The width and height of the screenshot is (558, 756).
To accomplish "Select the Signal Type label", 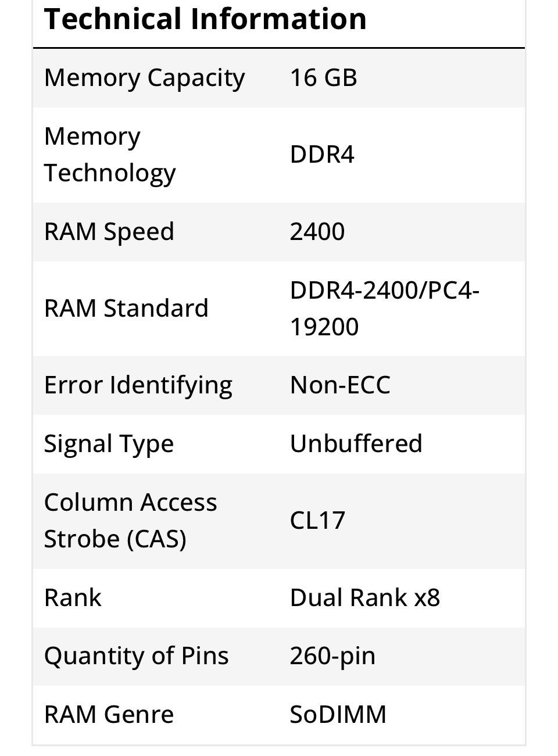I will 109,444.
